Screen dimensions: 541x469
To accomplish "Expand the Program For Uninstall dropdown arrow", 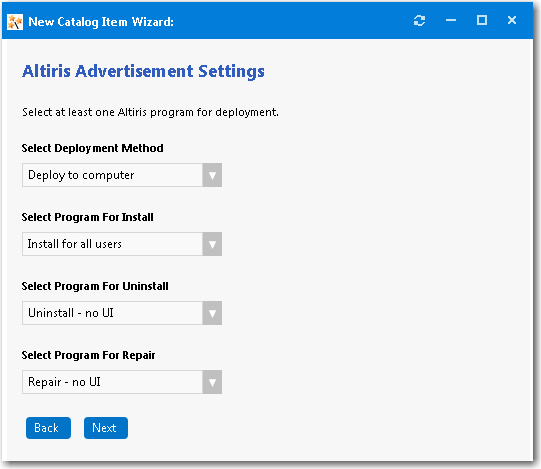I will 212,313.
